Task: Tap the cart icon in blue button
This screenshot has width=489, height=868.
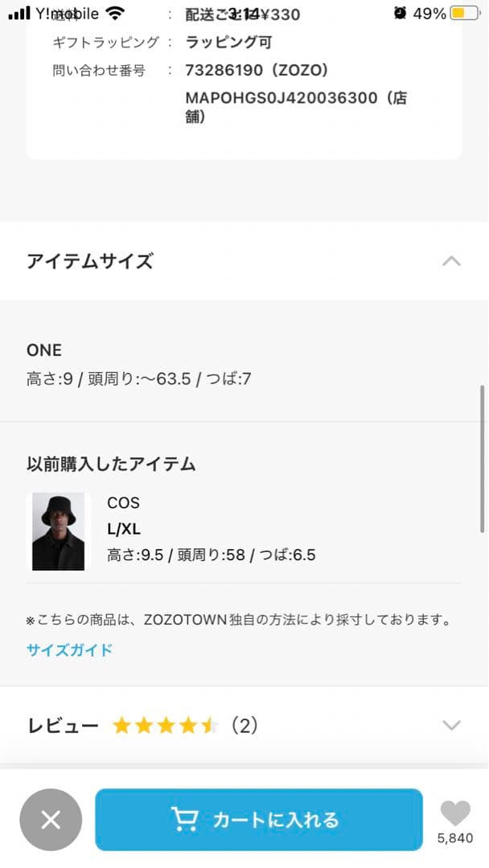Action: 185,819
